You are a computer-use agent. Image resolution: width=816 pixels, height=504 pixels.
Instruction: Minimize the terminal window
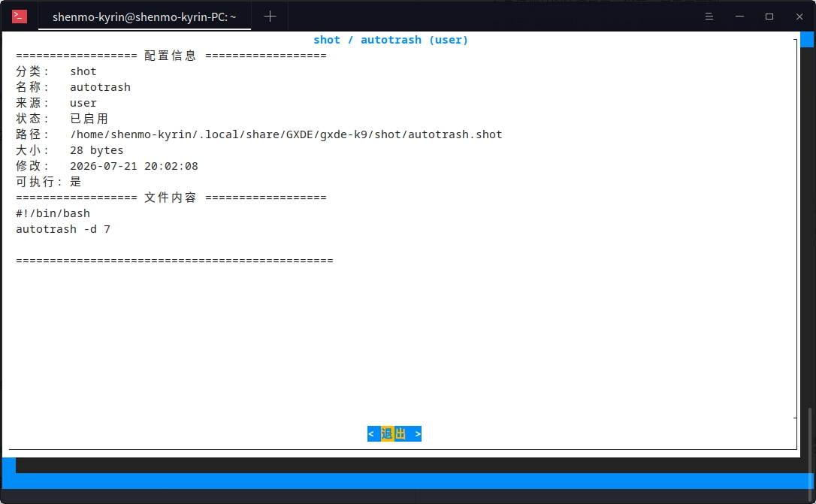pos(739,17)
